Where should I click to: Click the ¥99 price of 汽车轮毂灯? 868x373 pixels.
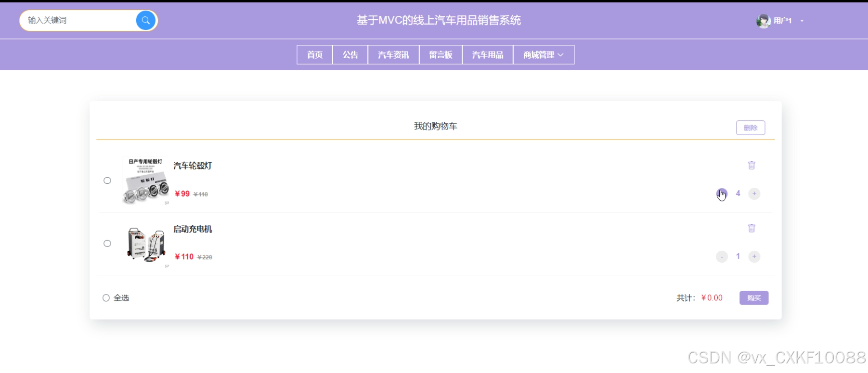(182, 194)
